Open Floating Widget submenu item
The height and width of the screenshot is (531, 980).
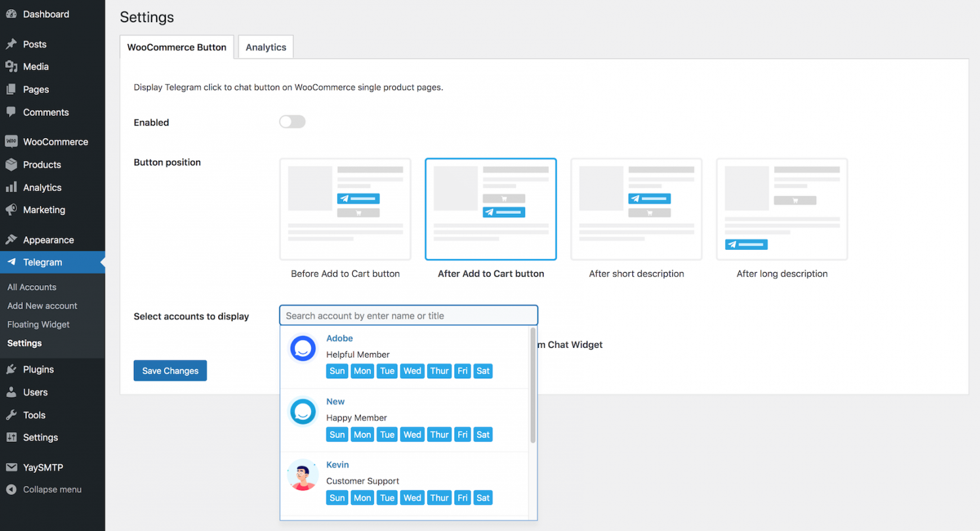click(x=39, y=324)
